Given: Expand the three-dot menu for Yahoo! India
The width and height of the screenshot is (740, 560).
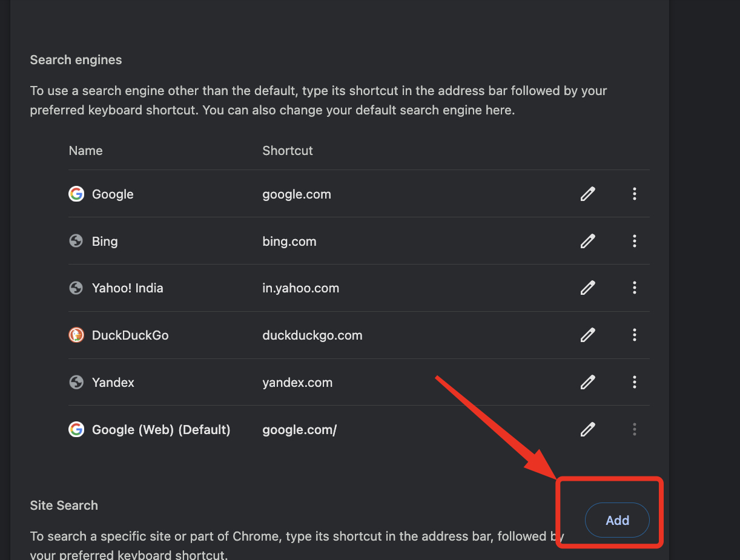Looking at the screenshot, I should (634, 288).
